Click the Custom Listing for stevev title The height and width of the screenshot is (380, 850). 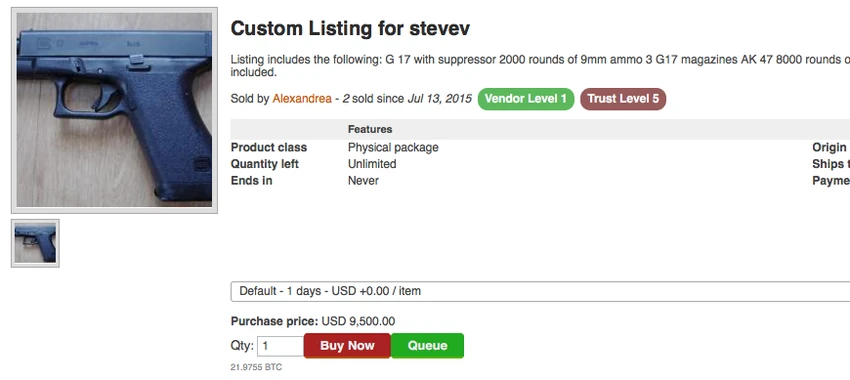[x=350, y=28]
